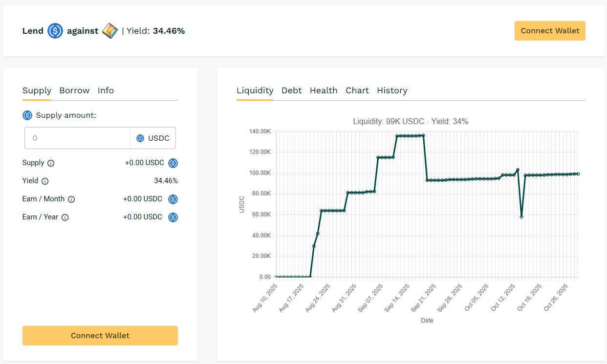Click the collateral token icon next to 'against'
This screenshot has width=607, height=364.
coord(110,31)
